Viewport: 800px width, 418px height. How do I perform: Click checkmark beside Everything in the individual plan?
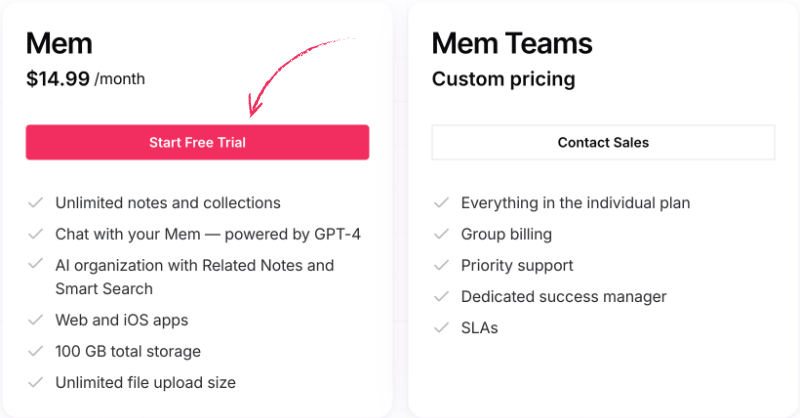(441, 203)
